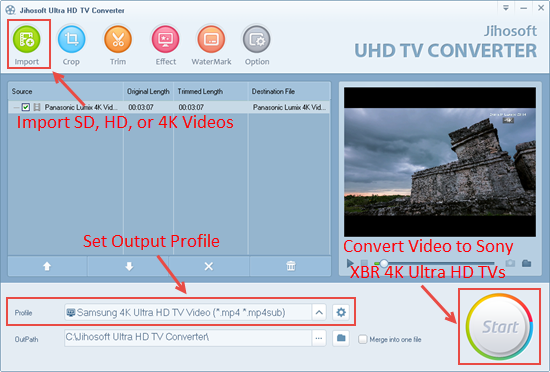Select the Panasonic Lumix 4K Vid source entry
Viewport: 550px width, 372px height.
pyautogui.click(x=81, y=107)
